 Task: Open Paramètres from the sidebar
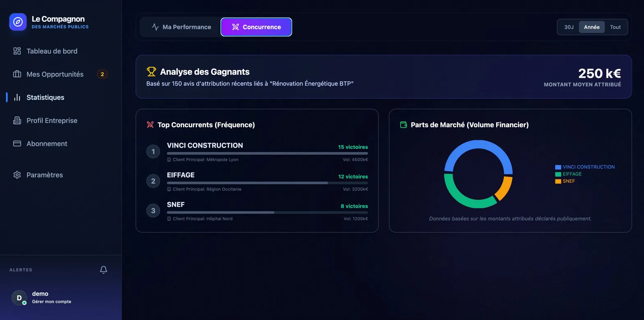click(61, 175)
